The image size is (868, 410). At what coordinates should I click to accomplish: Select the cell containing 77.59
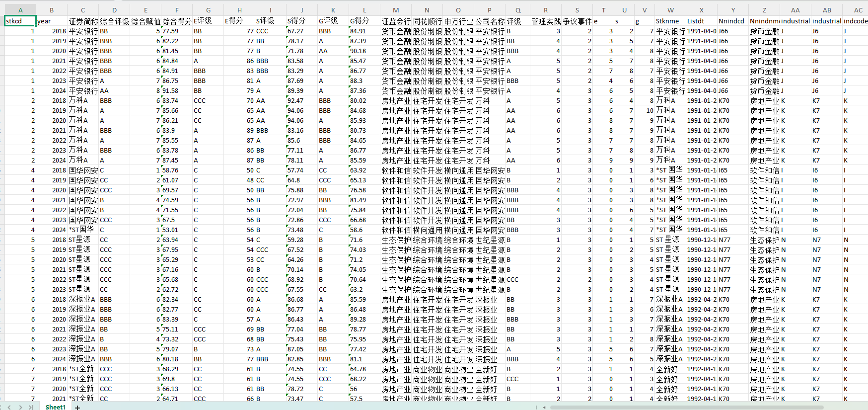[x=177, y=31]
